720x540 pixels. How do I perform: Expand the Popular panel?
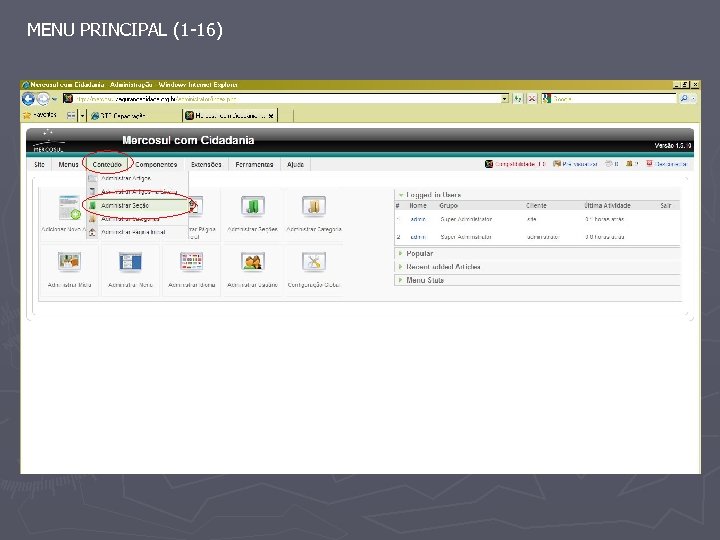click(x=401, y=253)
